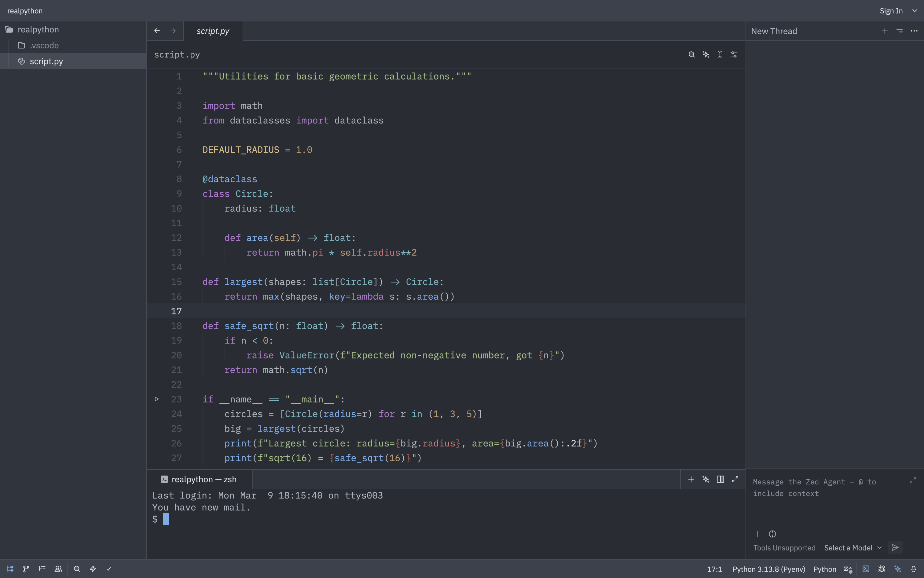Screen dimensions: 924x578
Task: Open buffer search in the editor toolbar
Action: (x=691, y=55)
